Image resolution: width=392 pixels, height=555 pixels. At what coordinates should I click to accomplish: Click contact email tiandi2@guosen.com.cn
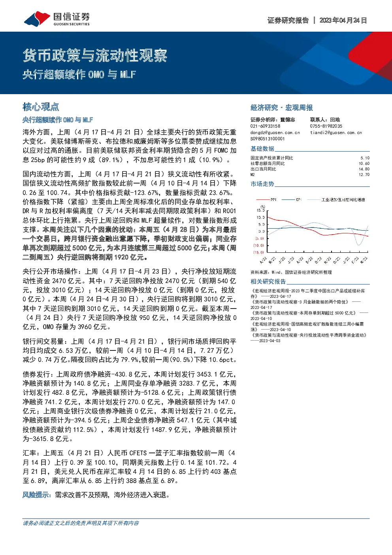tap(336, 133)
